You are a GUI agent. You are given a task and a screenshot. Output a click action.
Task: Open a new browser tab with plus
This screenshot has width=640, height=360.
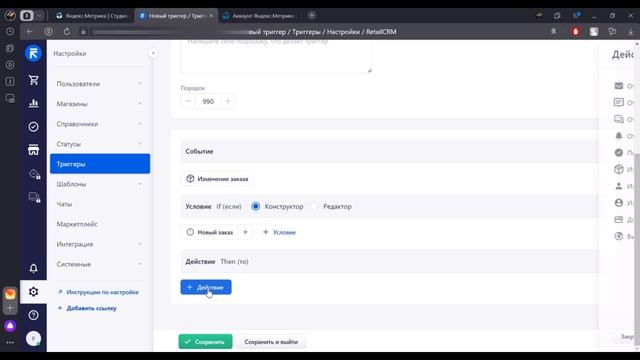click(311, 16)
